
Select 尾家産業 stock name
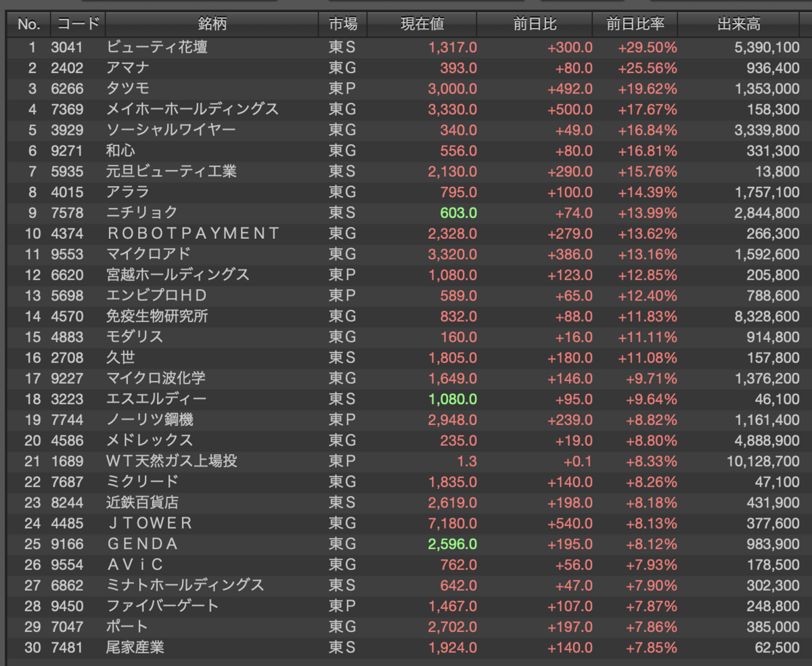[135, 647]
